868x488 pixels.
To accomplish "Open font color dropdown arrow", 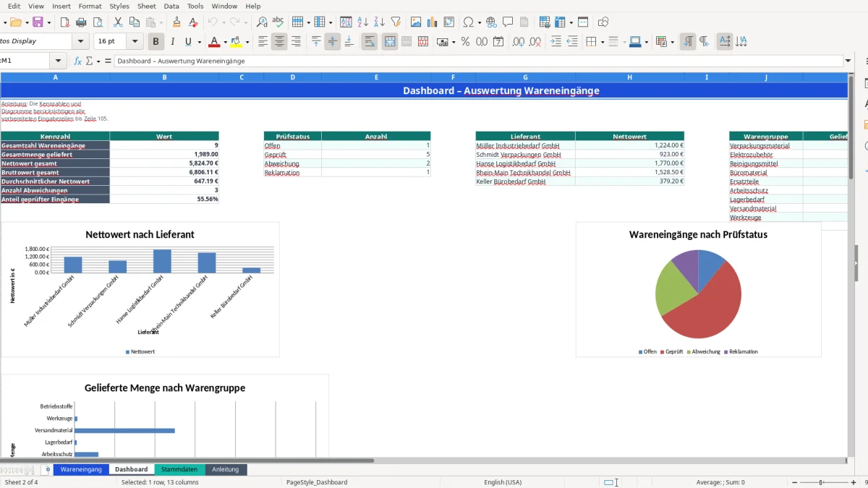I will point(225,42).
